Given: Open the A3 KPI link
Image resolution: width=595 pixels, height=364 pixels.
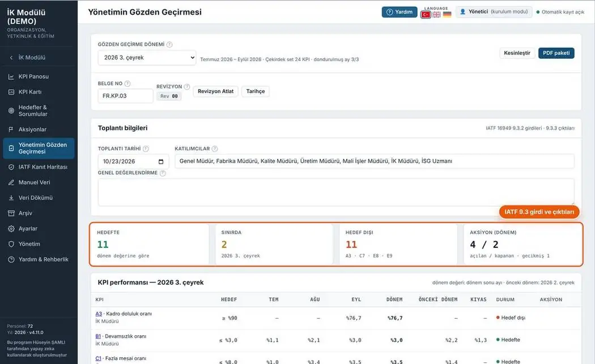Looking at the screenshot, I should [99, 314].
